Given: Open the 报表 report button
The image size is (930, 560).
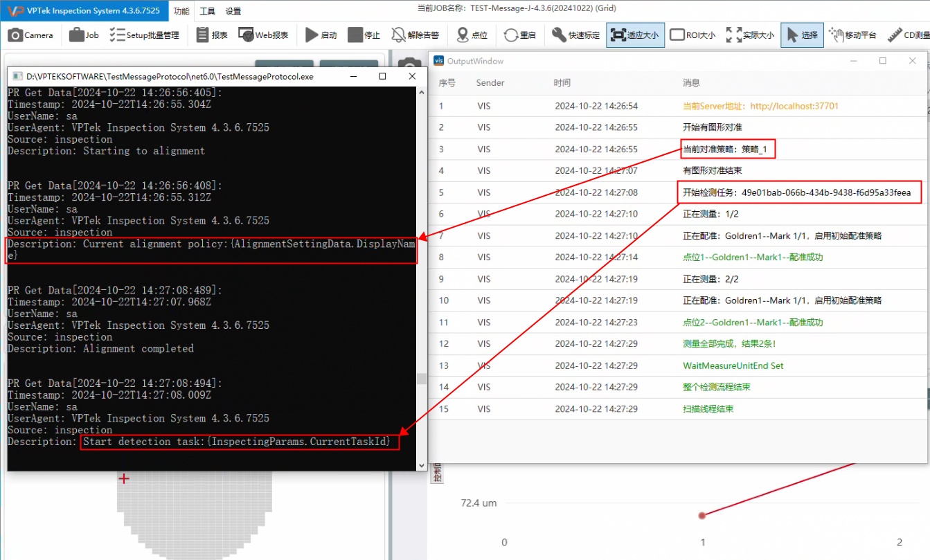Looking at the screenshot, I should (212, 35).
